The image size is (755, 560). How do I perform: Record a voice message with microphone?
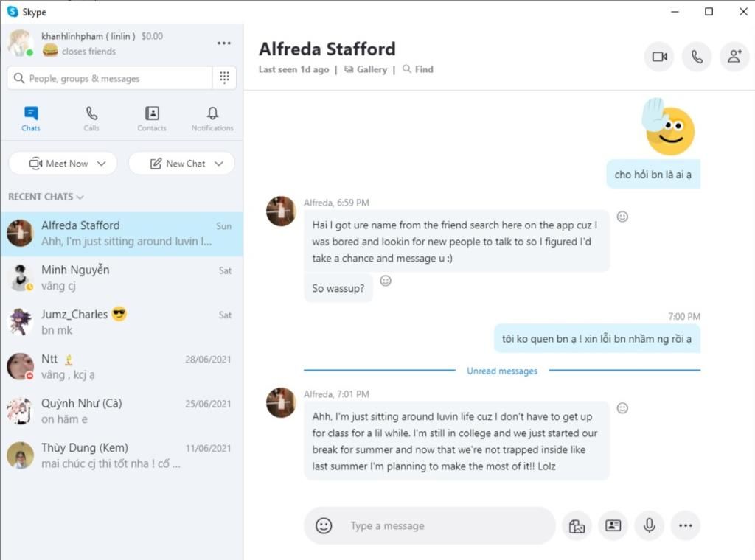click(649, 525)
